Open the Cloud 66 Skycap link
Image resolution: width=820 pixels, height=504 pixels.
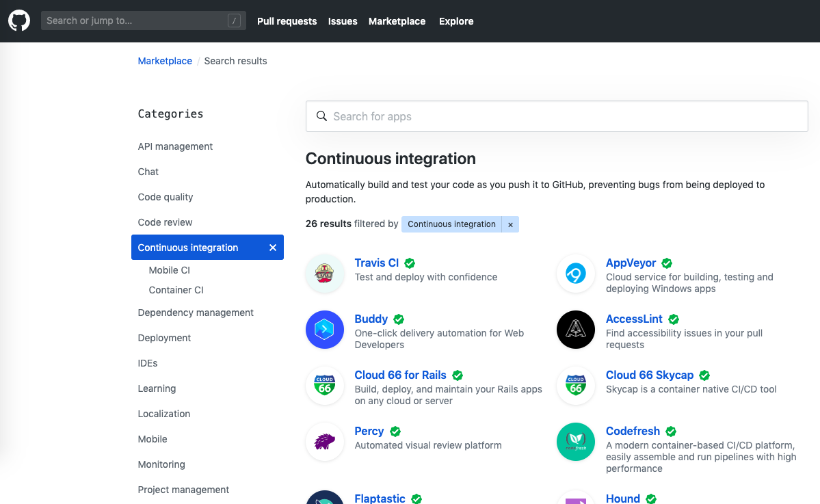[x=650, y=375]
